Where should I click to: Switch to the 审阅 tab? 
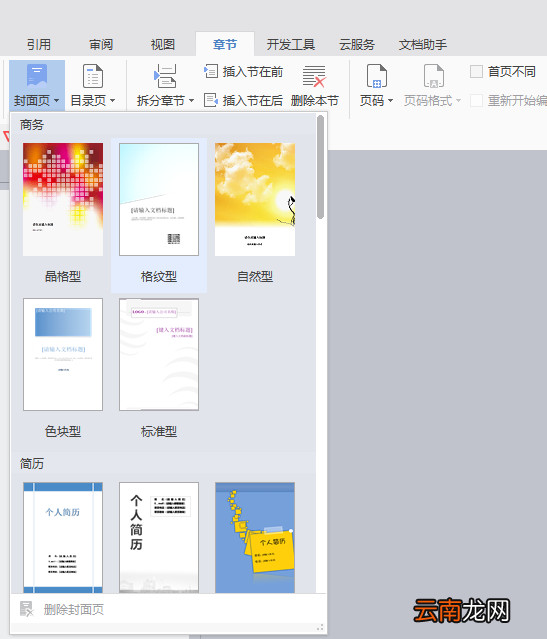click(x=101, y=44)
